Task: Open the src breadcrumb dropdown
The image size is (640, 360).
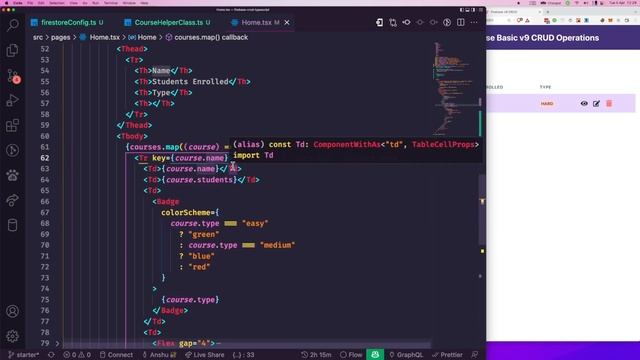Action: click(x=38, y=37)
